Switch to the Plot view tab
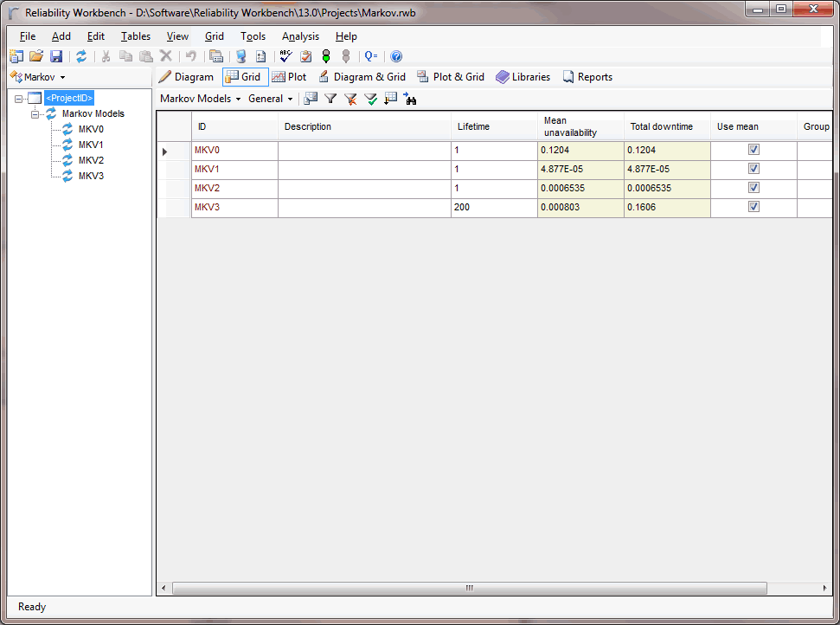Viewport: 840px width, 625px height. coord(289,77)
